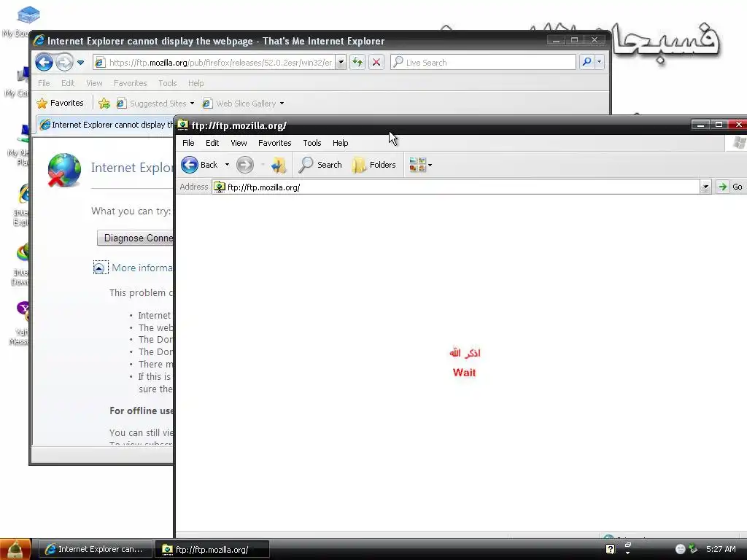This screenshot has height=560, width=747.
Task: Open the search provider dropdown arrow
Action: click(x=600, y=62)
